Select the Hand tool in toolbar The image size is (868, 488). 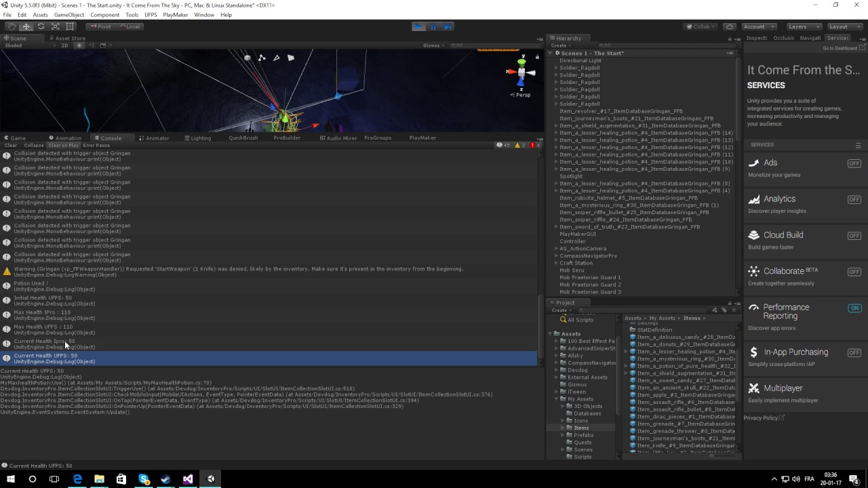(x=12, y=26)
